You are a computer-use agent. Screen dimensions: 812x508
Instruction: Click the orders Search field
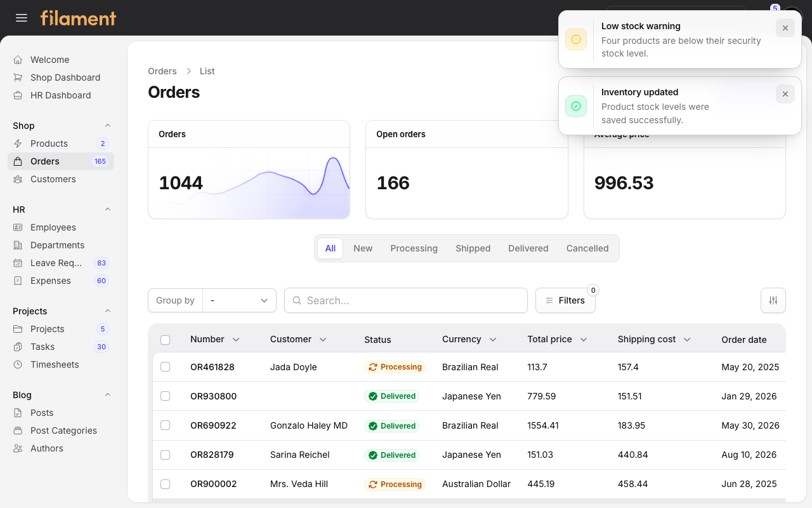(x=406, y=300)
